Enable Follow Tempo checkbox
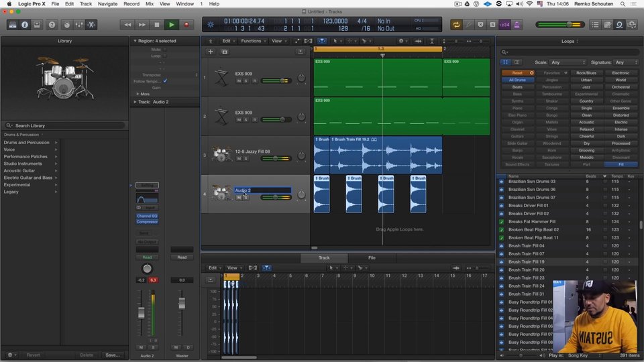 click(165, 81)
